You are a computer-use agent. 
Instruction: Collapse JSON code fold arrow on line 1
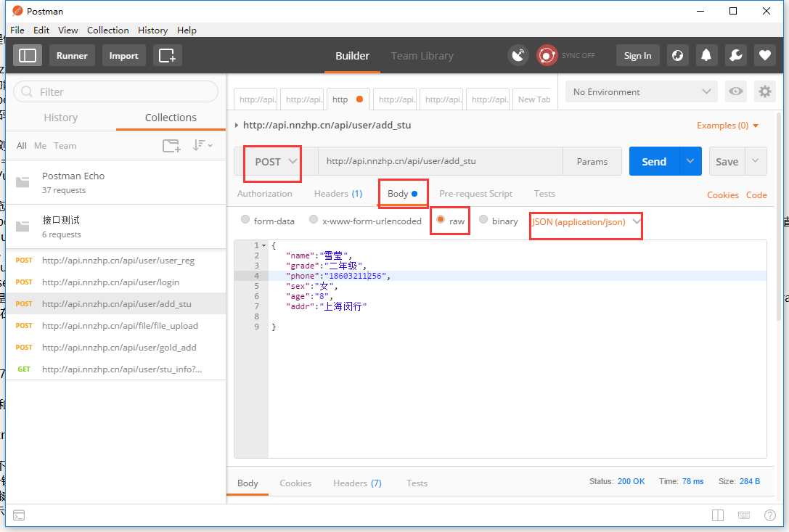(x=264, y=245)
